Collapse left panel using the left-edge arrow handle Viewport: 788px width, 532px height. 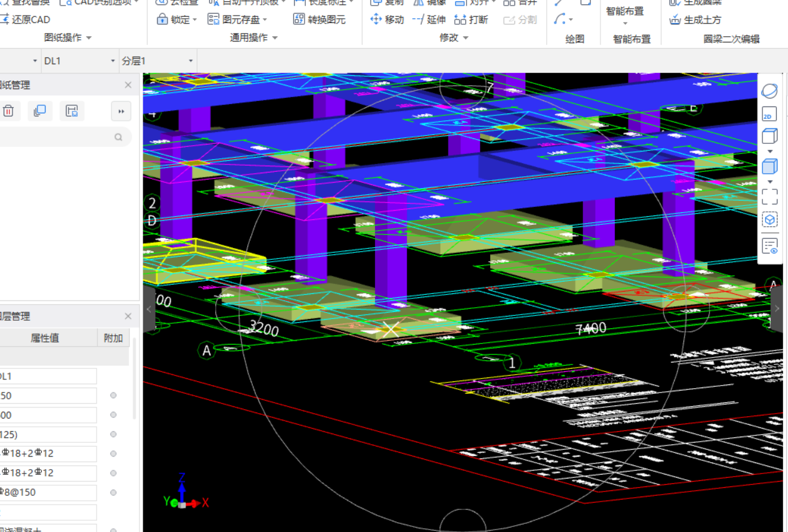(x=149, y=309)
